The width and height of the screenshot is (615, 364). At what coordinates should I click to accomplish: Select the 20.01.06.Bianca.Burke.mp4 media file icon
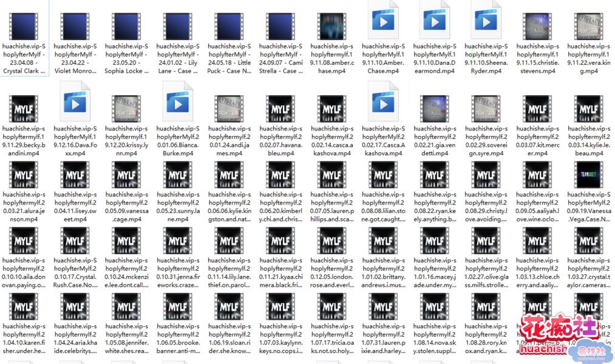coord(178,102)
